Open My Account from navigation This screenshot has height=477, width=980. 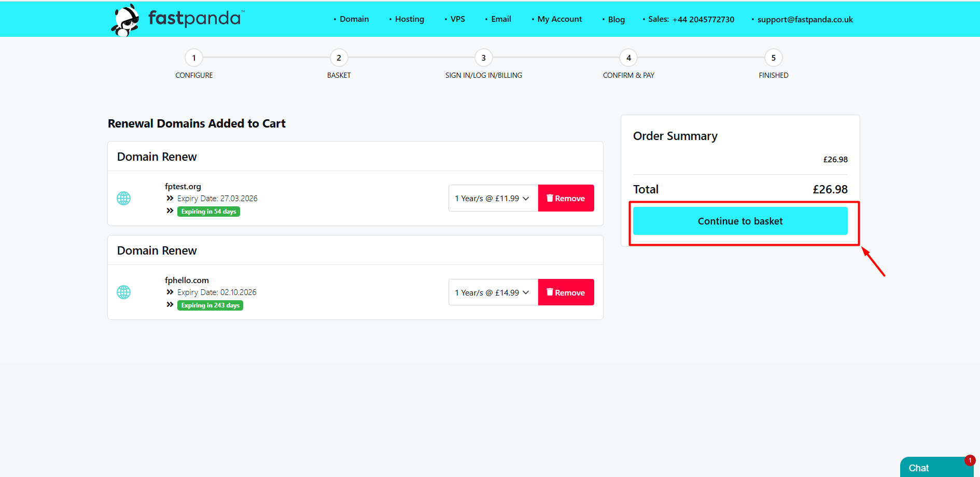pos(559,19)
